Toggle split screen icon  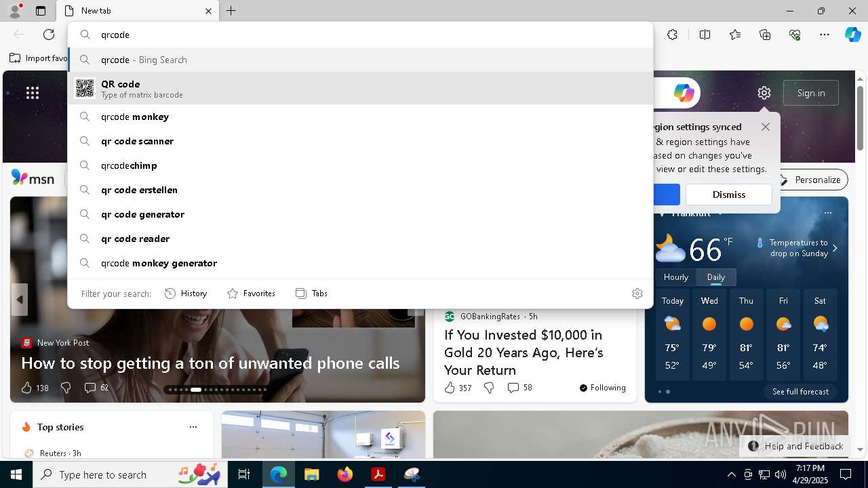[x=705, y=35]
